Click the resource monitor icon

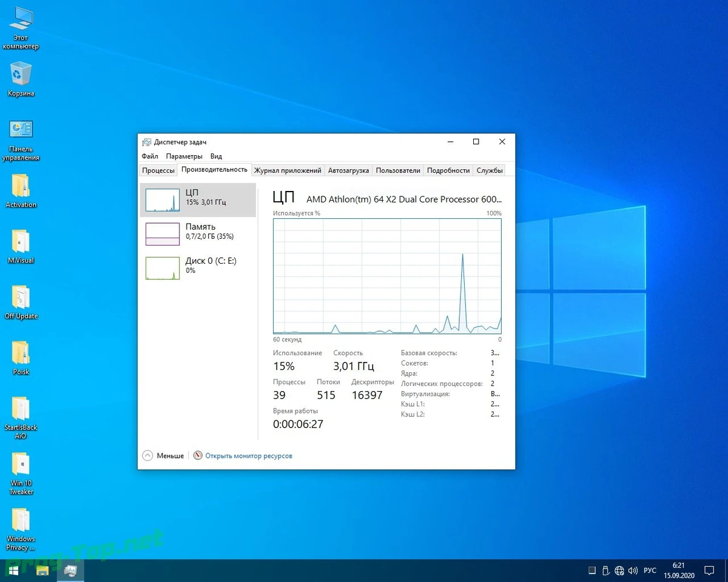[198, 455]
